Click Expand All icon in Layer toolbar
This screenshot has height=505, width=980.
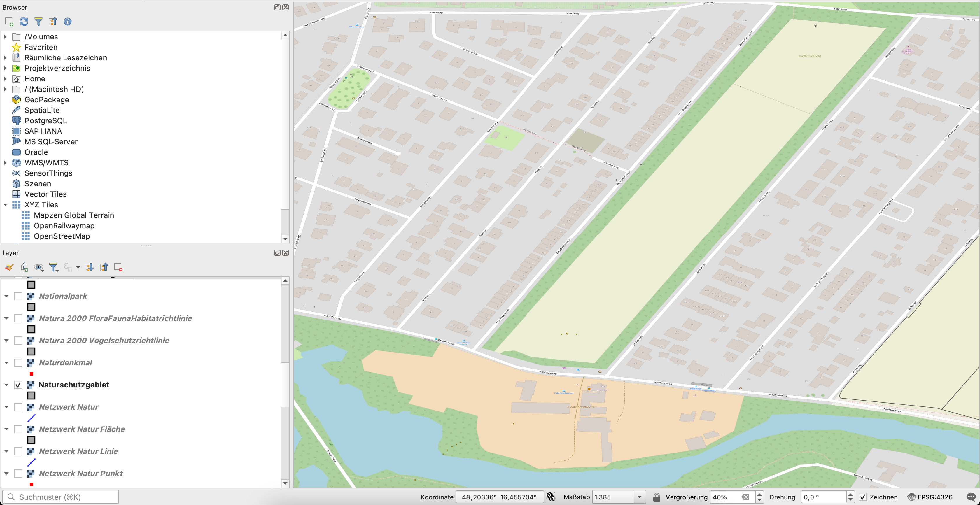point(90,267)
